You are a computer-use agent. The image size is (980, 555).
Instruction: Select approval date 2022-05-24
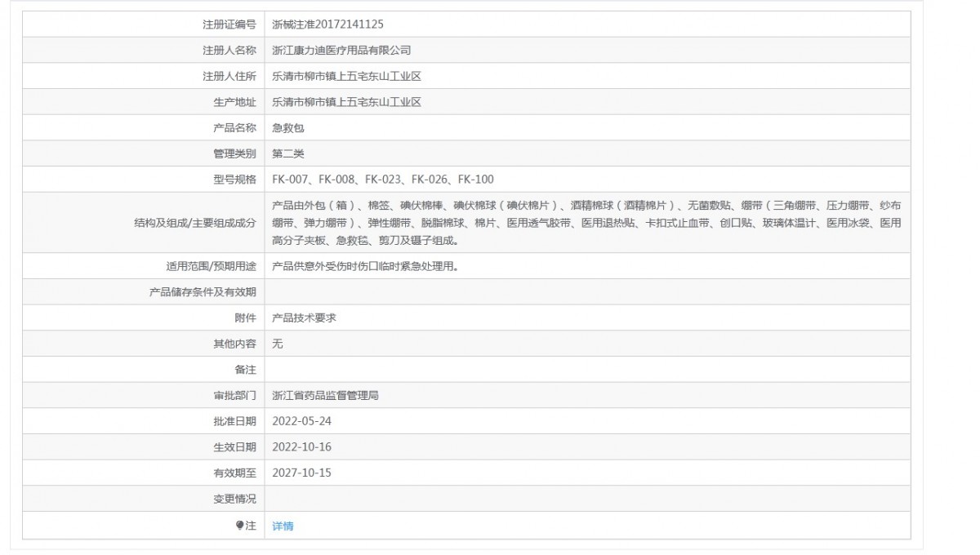pyautogui.click(x=301, y=421)
